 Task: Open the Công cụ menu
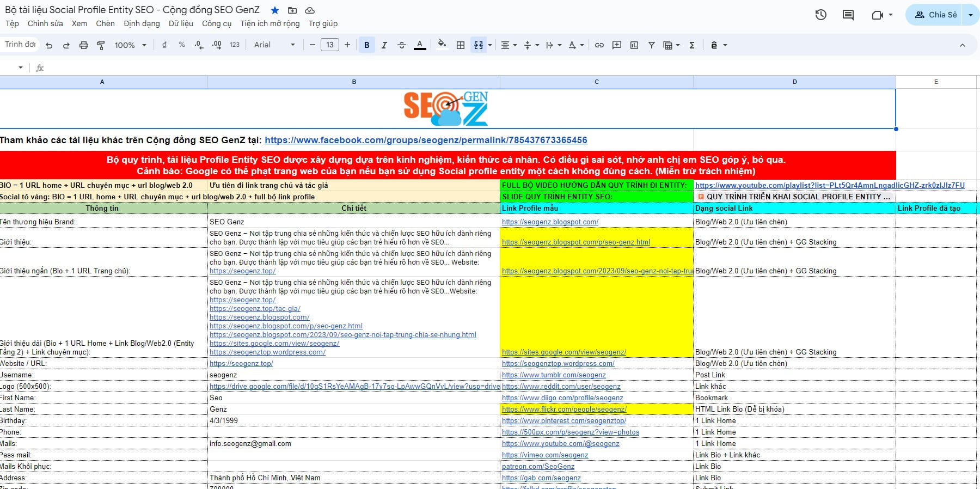coord(217,23)
